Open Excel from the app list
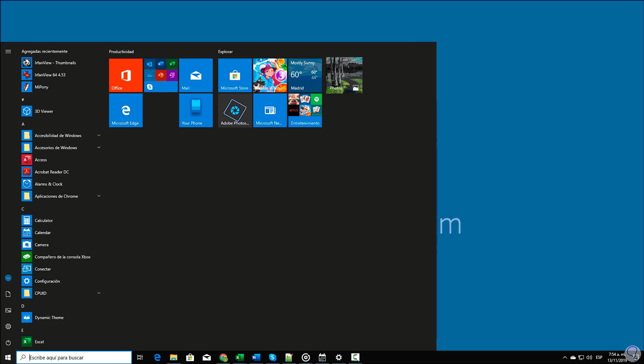 [61, 342]
